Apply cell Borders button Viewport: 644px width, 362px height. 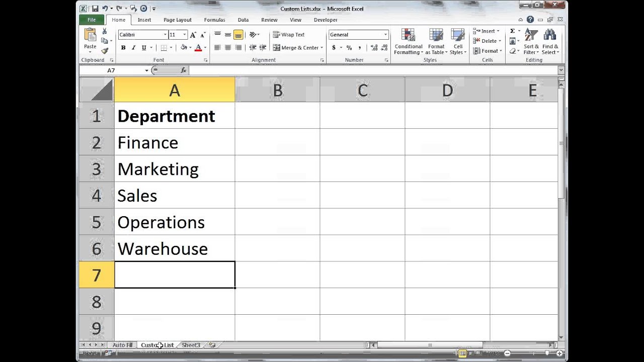(164, 48)
